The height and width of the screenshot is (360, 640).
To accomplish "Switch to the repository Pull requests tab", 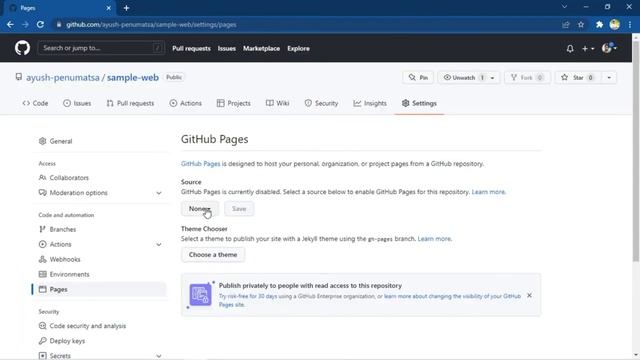I will click(x=130, y=103).
